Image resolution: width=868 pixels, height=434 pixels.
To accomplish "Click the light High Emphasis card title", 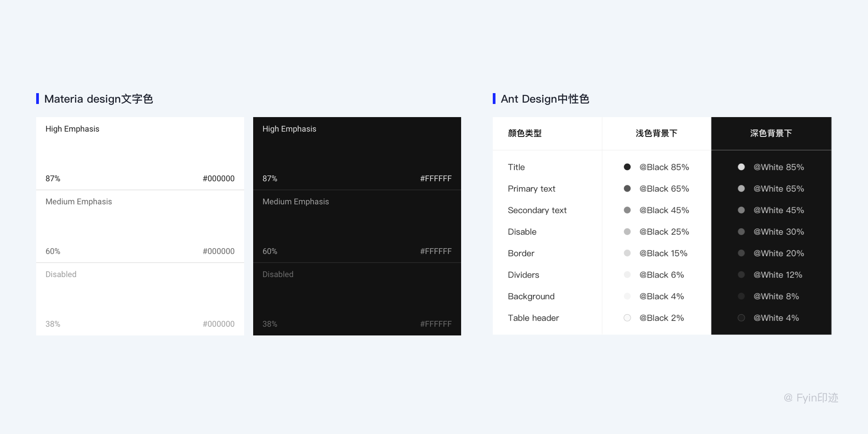I will [x=72, y=129].
